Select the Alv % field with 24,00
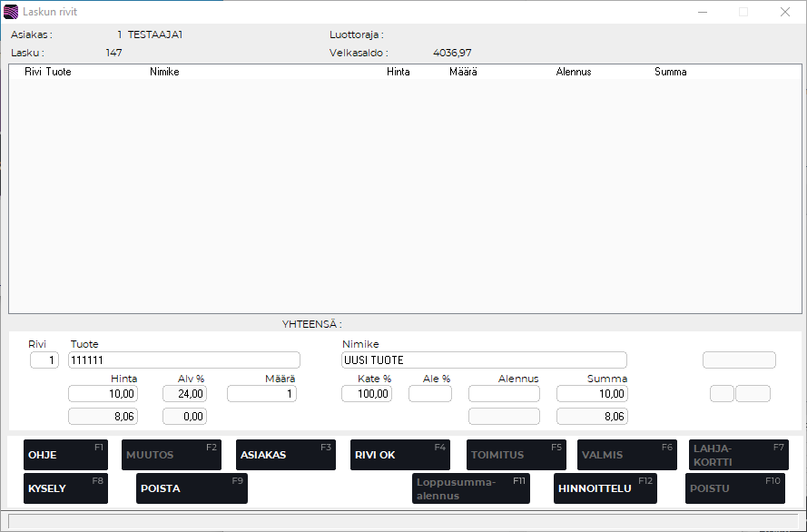 184,394
